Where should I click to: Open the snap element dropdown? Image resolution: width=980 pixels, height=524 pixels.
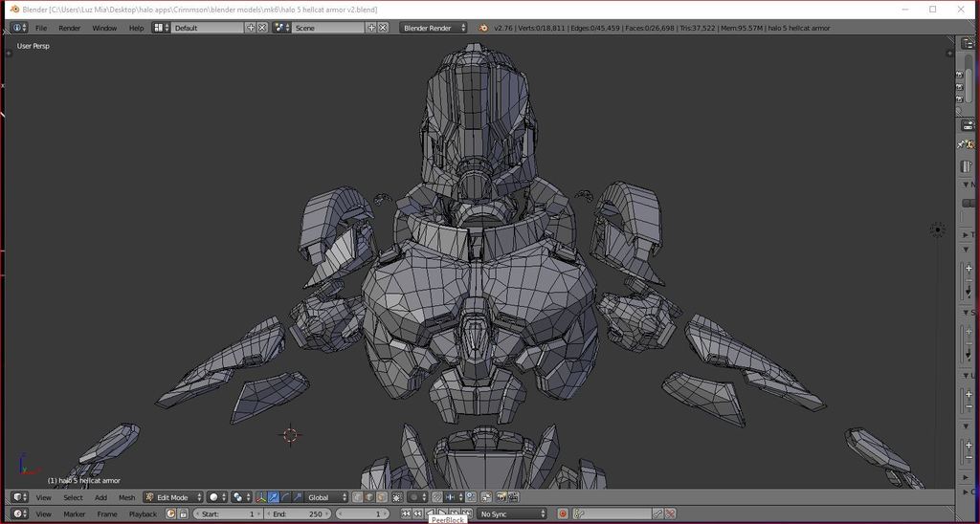coord(455,497)
